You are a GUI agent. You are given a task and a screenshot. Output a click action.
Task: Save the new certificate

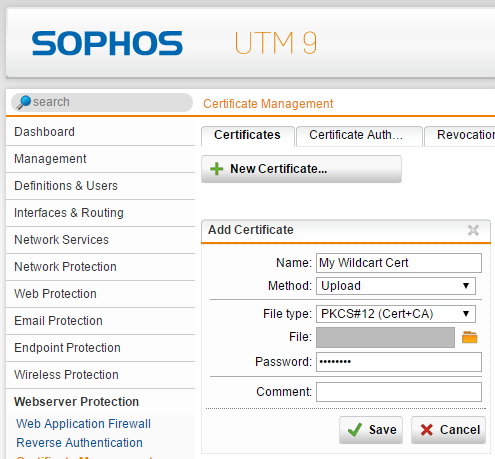pos(371,430)
